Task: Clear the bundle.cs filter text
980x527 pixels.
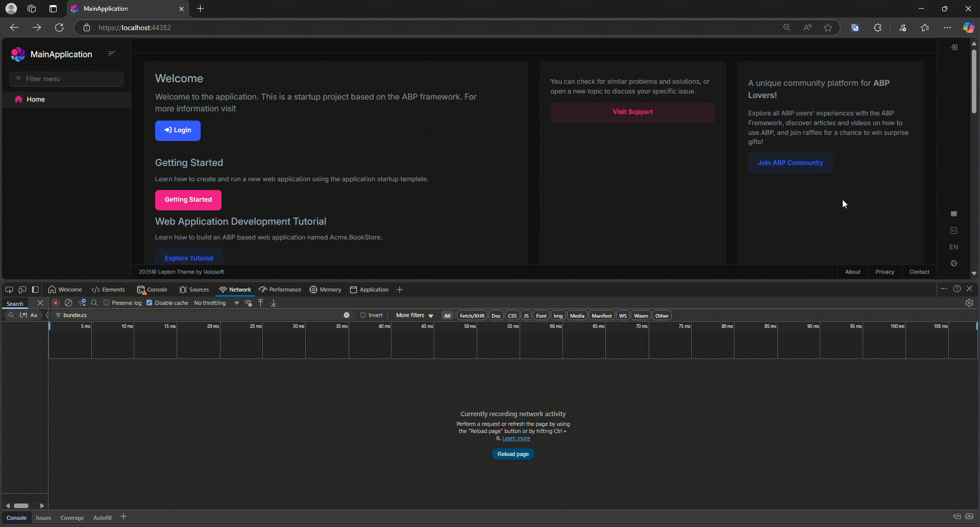Action: point(347,315)
